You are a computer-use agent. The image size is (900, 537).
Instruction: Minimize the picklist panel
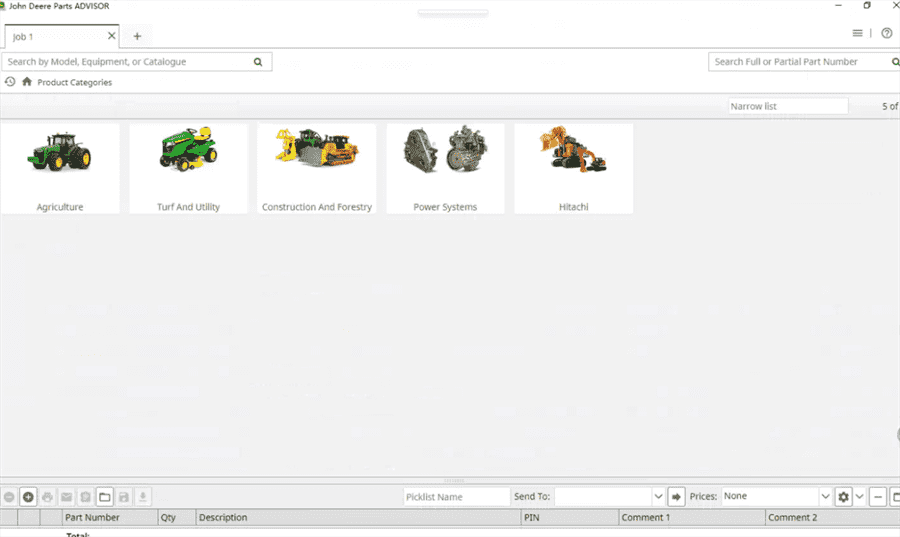878,497
